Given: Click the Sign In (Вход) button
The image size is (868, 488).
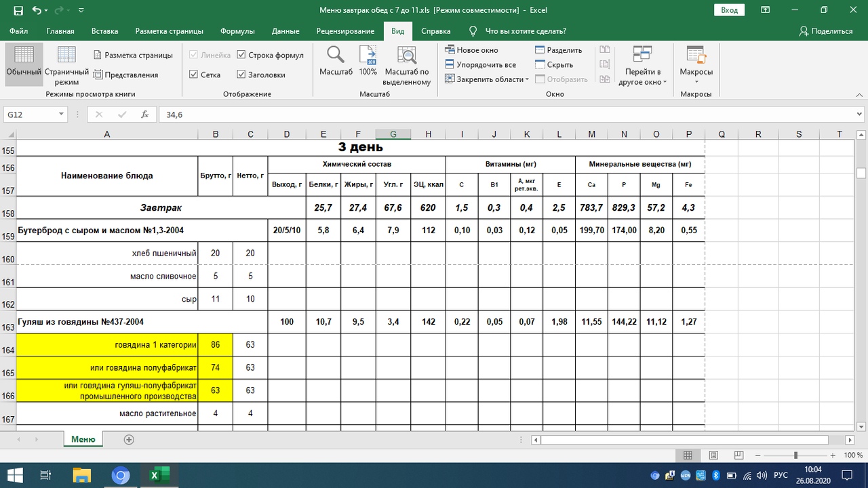Looking at the screenshot, I should coord(729,10).
